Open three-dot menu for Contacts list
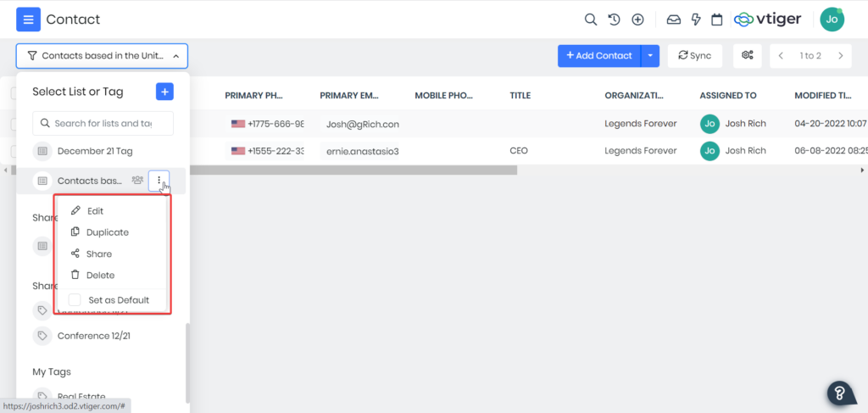This screenshot has width=868, height=413. pos(159,181)
